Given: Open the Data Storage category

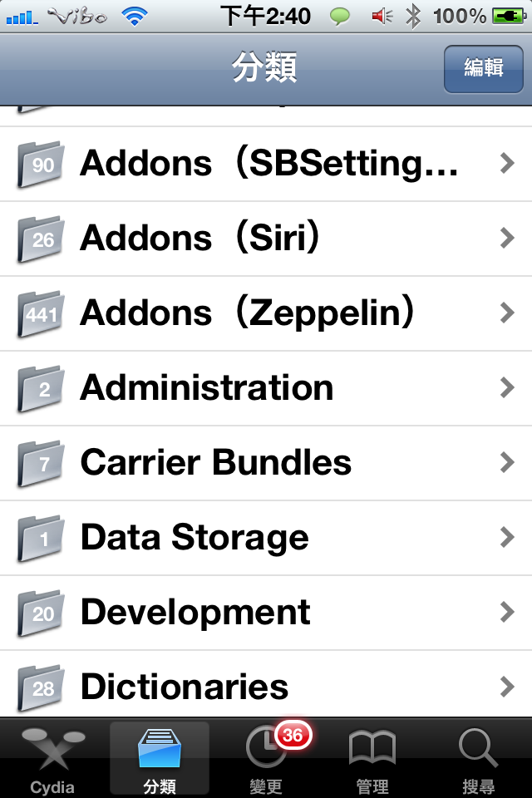Looking at the screenshot, I should point(266,538).
